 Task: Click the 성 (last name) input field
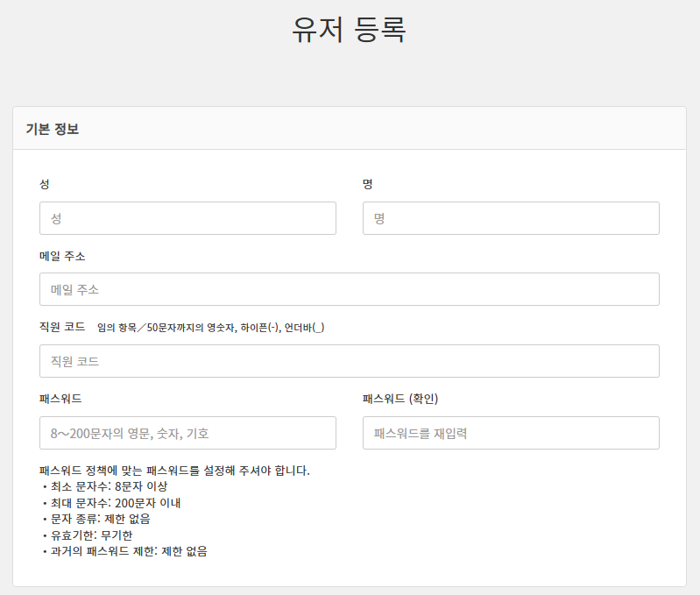187,218
